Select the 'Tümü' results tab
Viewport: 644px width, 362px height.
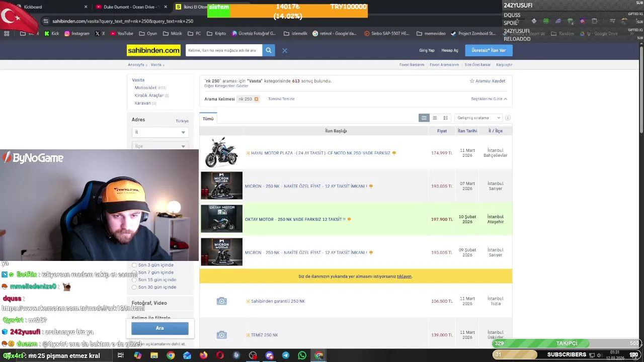point(208,119)
